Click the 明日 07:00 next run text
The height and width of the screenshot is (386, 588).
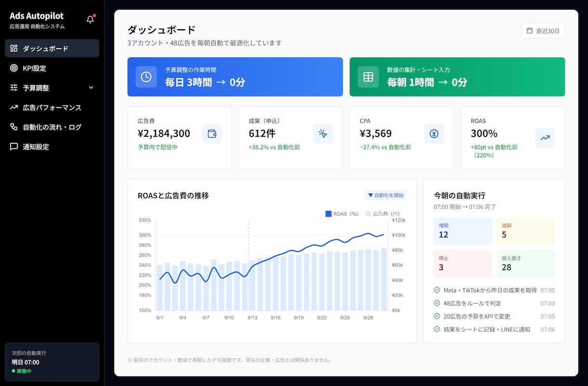[x=26, y=362]
